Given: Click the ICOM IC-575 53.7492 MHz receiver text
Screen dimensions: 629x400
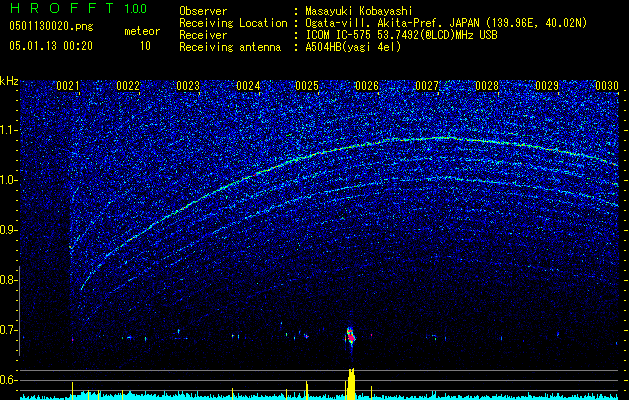Looking at the screenshot, I should tap(401, 35).
